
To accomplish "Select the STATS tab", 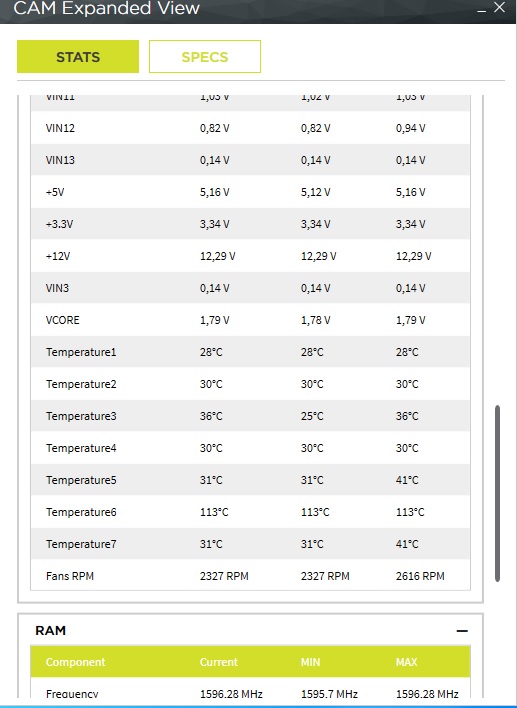I will [78, 56].
